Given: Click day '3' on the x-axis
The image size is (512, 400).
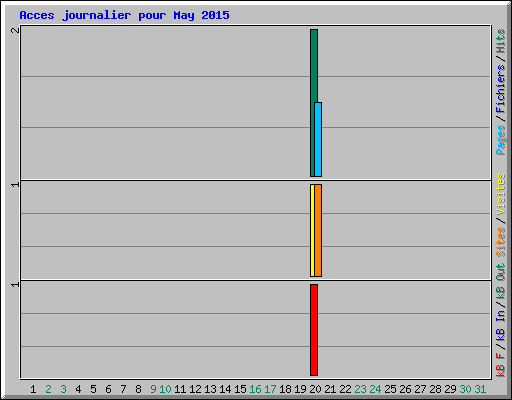Looking at the screenshot, I should pyautogui.click(x=63, y=389).
